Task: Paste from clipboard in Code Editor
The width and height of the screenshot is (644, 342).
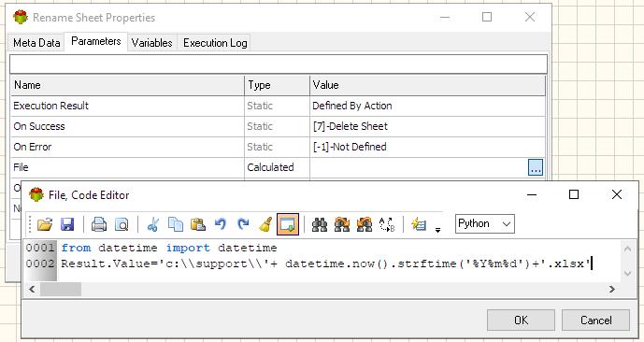Action: [198, 224]
